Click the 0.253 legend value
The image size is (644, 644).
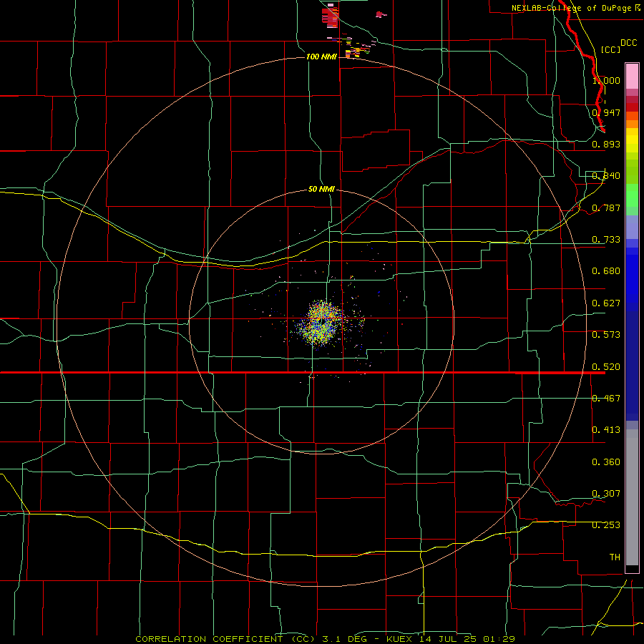(606, 525)
